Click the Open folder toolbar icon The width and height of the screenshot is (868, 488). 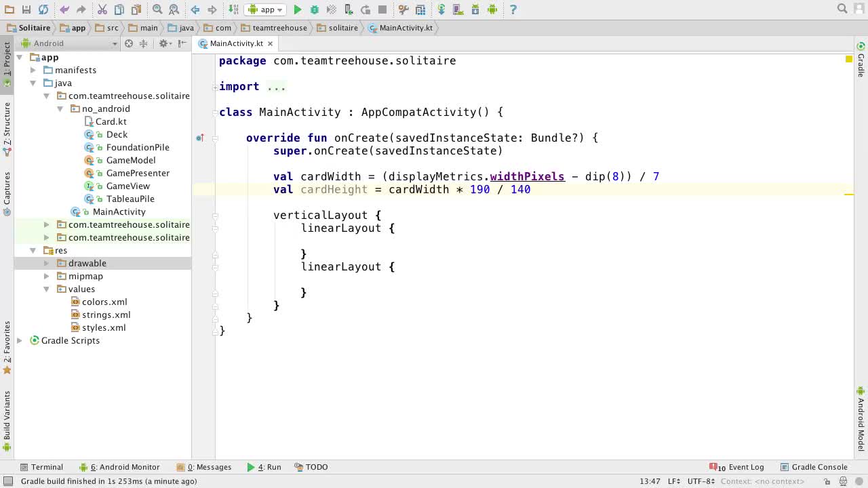[x=9, y=9]
